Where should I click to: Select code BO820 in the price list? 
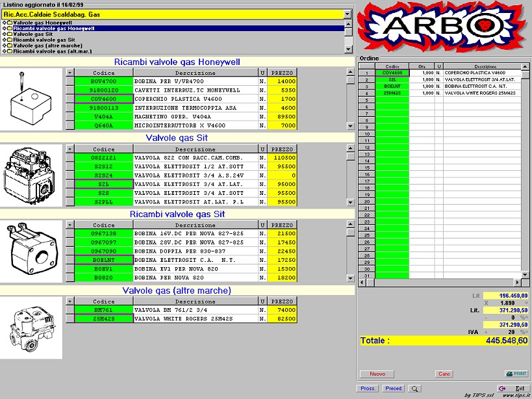click(104, 278)
